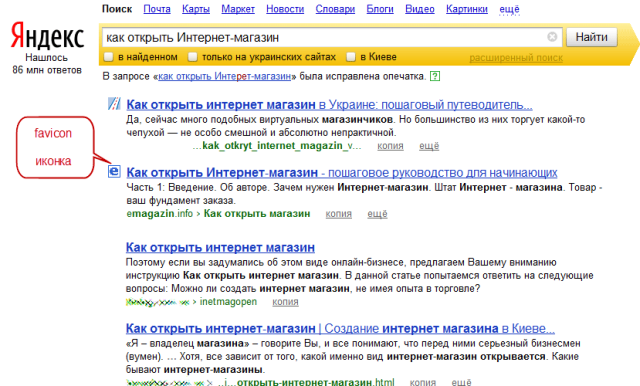Open third result 'Как открыть интернет магазин'
This screenshot has width=640, height=386.
220,247
